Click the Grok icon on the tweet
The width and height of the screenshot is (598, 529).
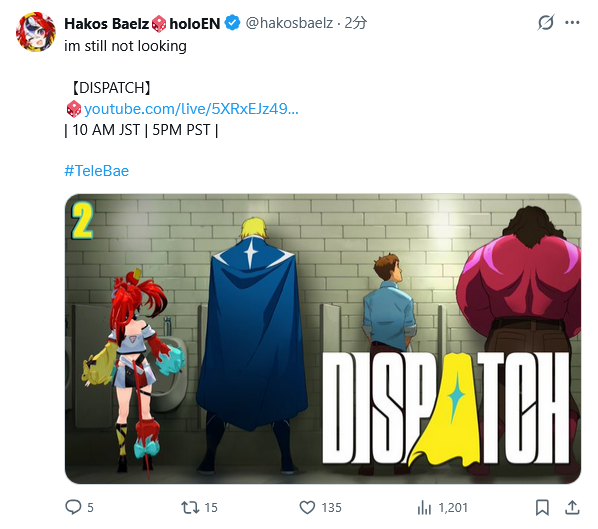tap(546, 23)
